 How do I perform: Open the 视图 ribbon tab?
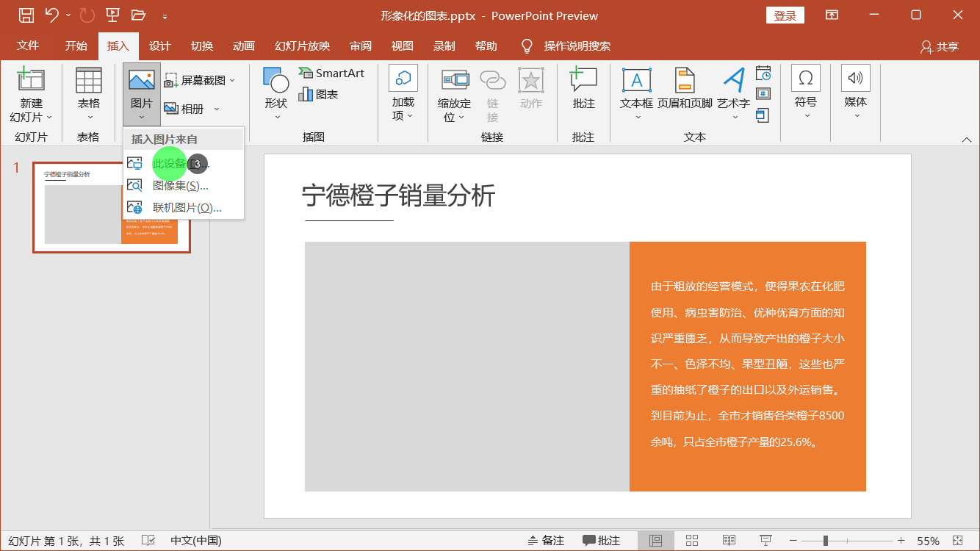(403, 46)
